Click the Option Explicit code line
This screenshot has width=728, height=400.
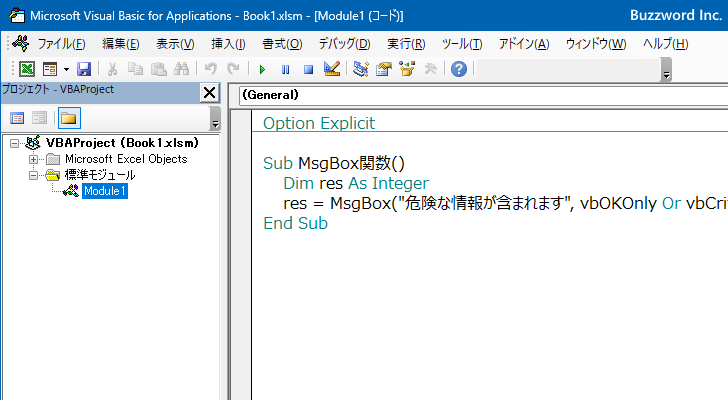(319, 123)
